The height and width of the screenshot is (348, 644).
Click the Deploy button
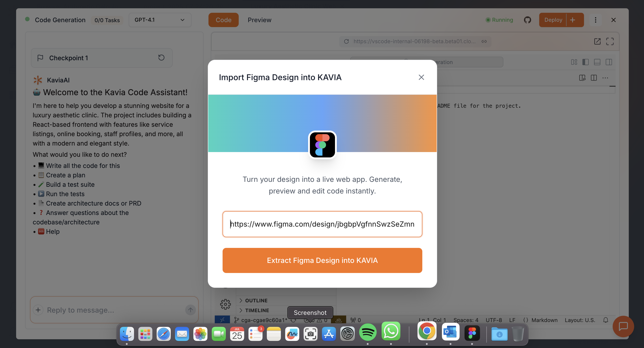pyautogui.click(x=553, y=20)
